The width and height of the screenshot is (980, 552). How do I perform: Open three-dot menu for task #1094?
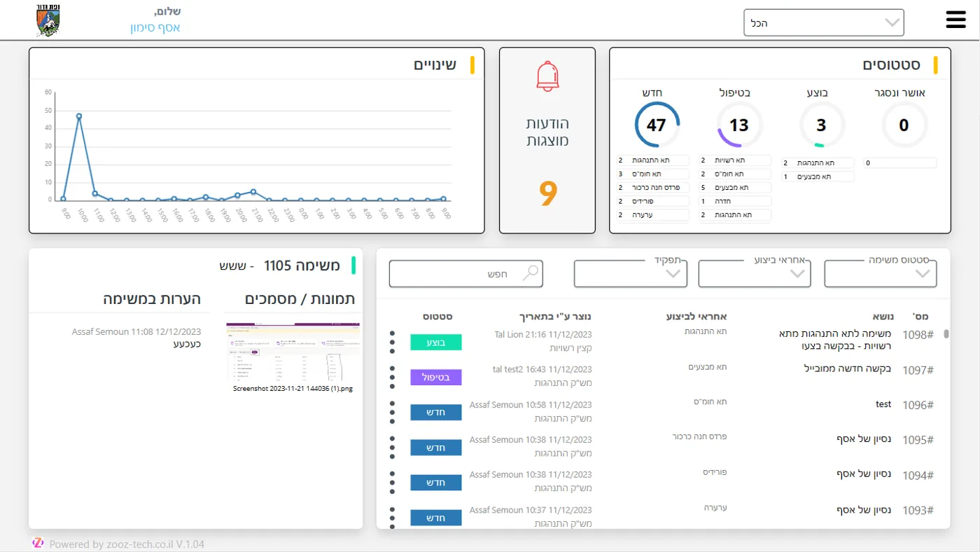(x=392, y=482)
